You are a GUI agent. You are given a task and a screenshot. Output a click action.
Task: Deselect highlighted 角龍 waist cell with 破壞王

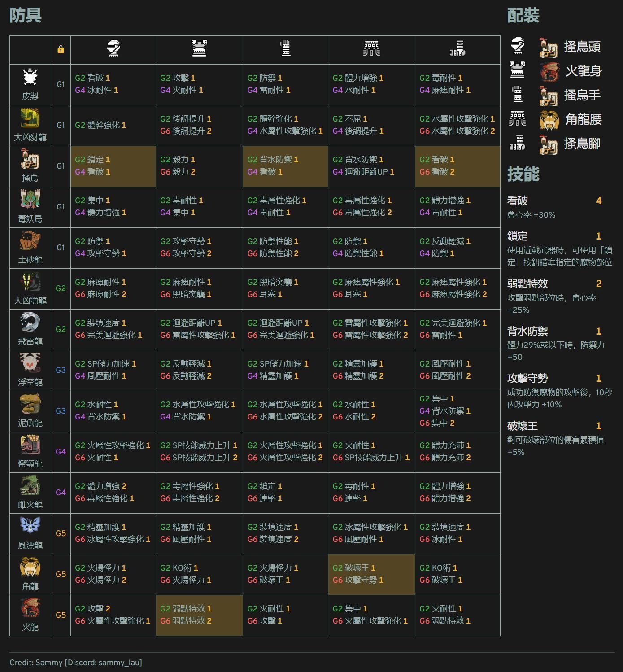(371, 574)
